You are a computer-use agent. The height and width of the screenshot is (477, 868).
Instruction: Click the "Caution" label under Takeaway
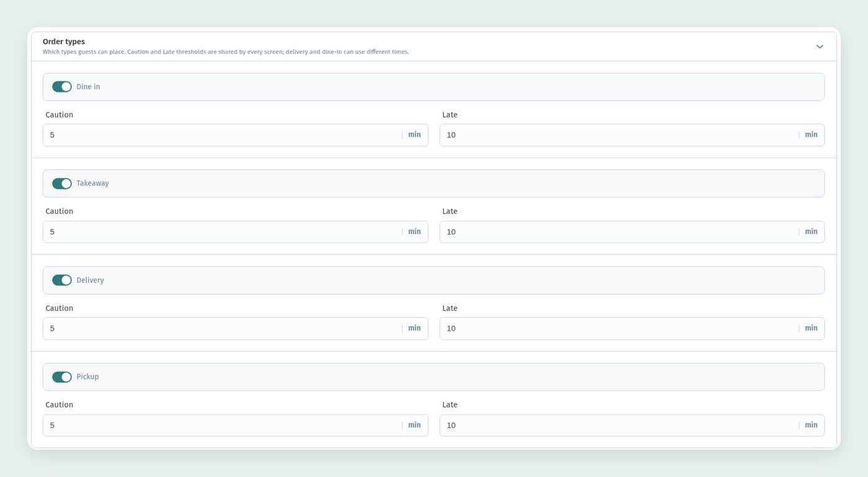60,212
